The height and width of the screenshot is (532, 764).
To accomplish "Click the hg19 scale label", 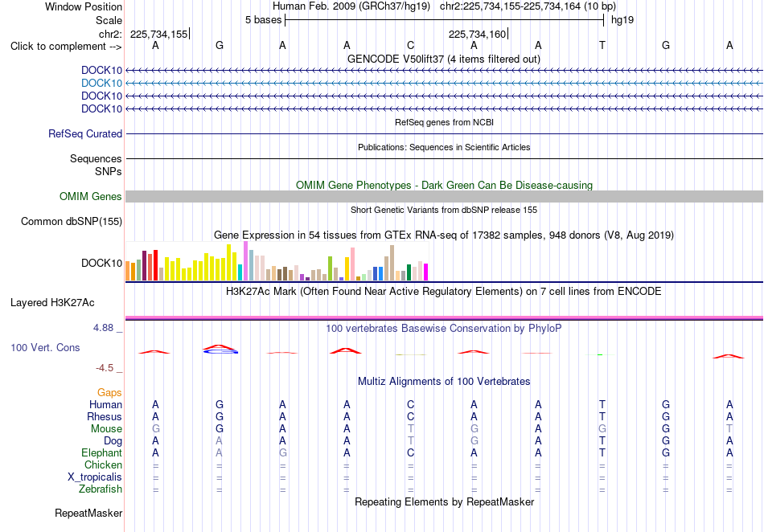I will point(622,20).
